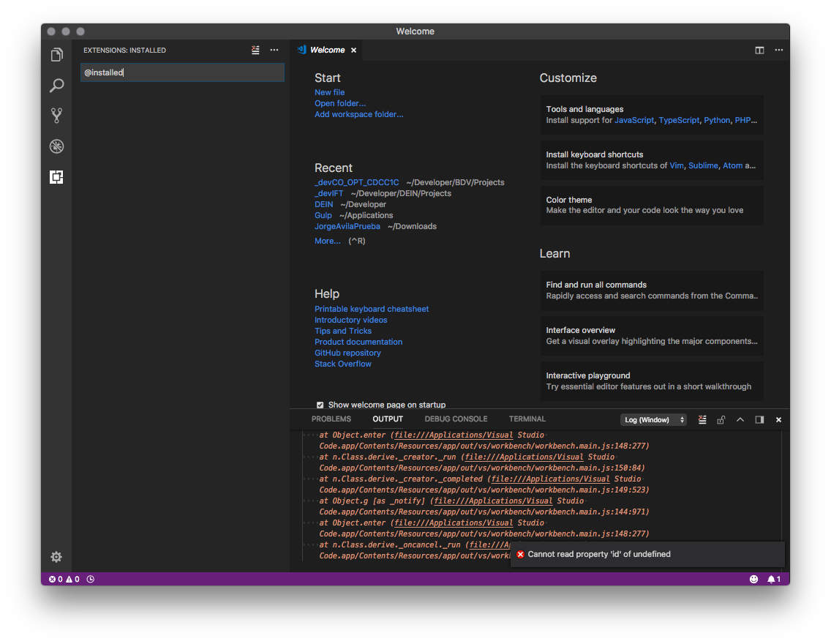Open the Color theme card

652,205
